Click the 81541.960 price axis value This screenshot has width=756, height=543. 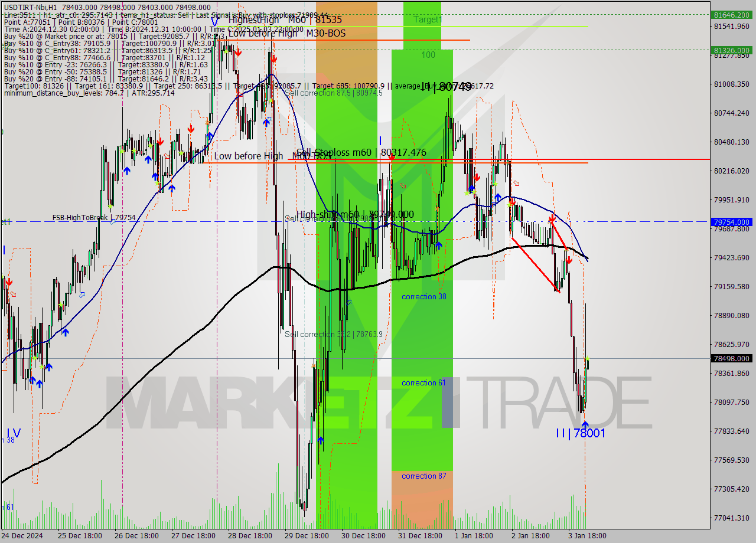(732, 27)
